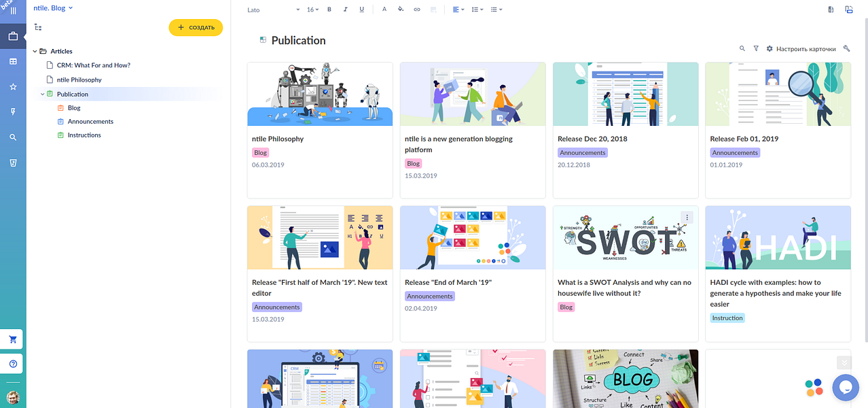Click the wrench settings icon
Image resolution: width=868 pixels, height=408 pixels.
pos(846,49)
